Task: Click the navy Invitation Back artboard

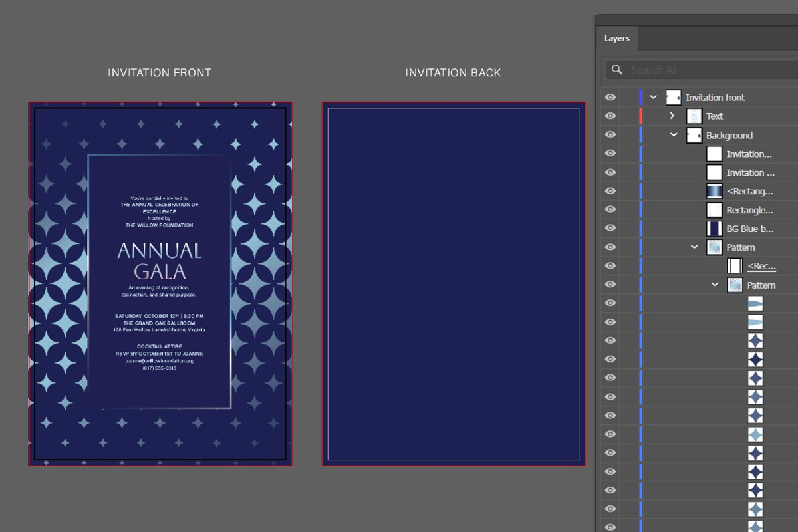Action: click(454, 284)
